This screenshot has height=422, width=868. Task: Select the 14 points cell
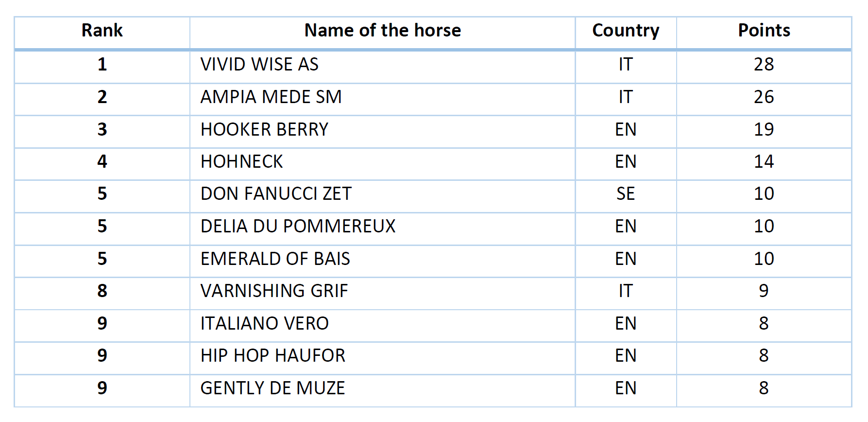[x=764, y=162]
